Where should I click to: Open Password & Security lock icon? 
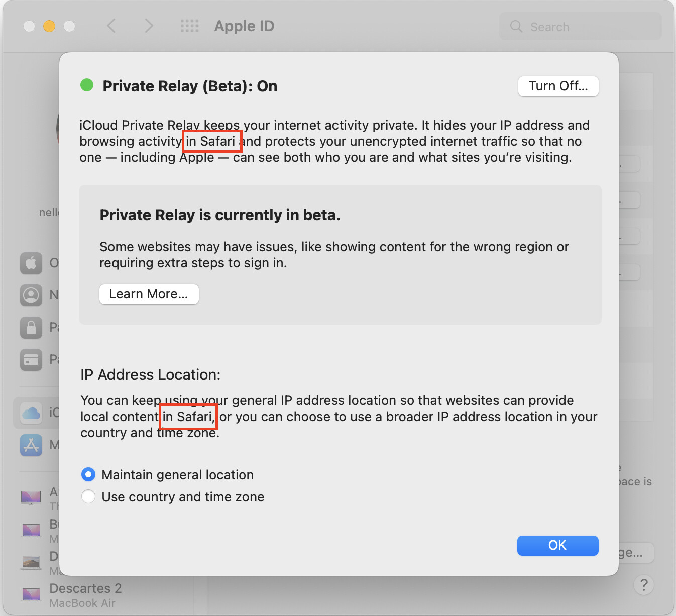[31, 328]
